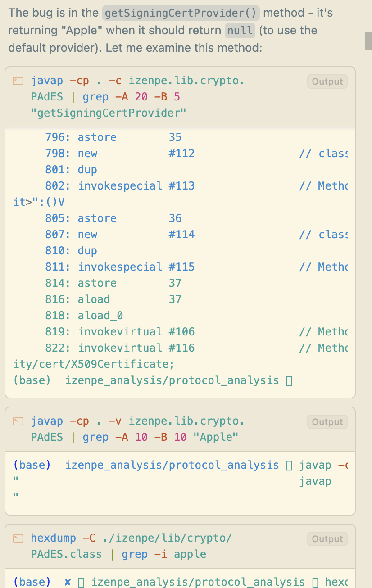Click the scrollbar thumb on the right edge

tap(368, 40)
